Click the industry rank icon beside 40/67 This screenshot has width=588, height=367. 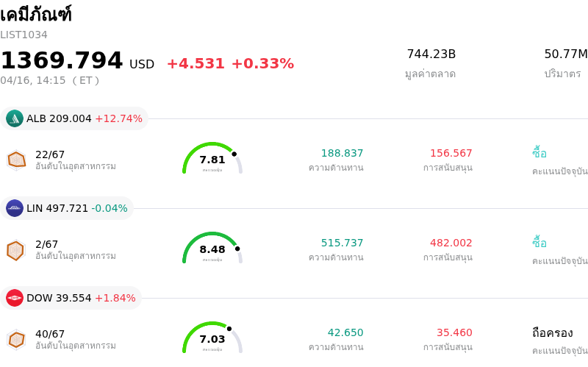[16, 340]
